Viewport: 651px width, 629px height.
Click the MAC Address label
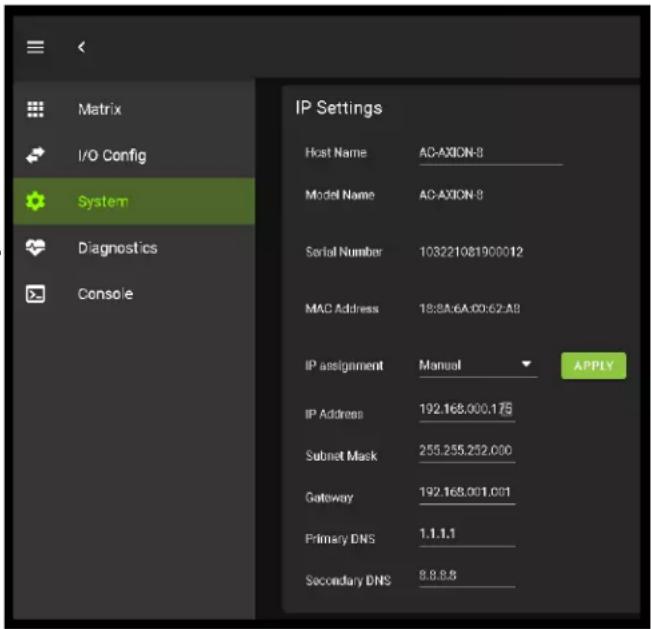342,308
